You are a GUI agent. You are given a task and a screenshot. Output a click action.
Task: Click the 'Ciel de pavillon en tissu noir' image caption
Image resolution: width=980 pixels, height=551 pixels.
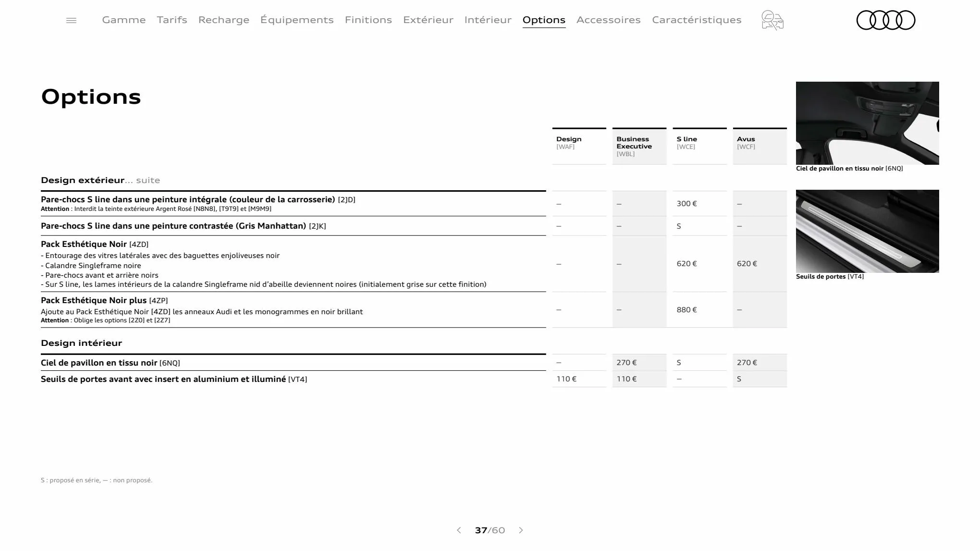click(x=849, y=169)
